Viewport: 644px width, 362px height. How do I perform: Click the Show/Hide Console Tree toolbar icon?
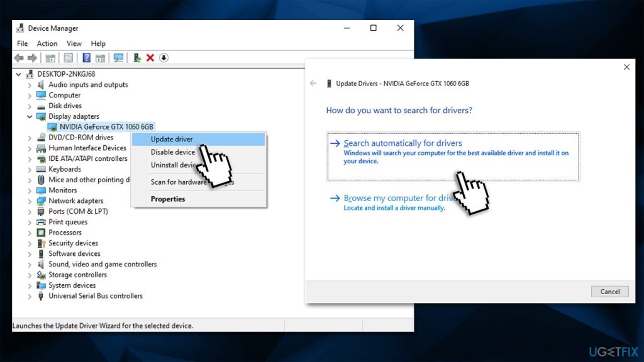(x=50, y=58)
